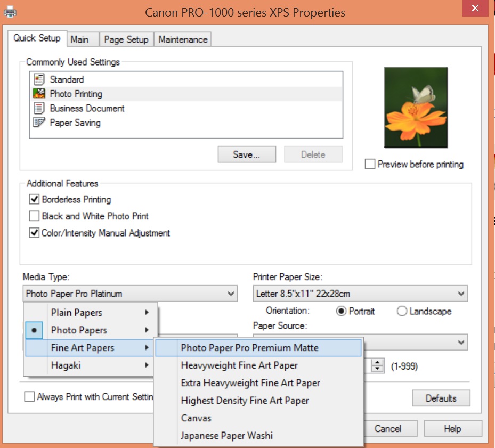Viewport: 495px width, 448px height.
Task: Switch to the Maintenance tab
Action: [183, 39]
